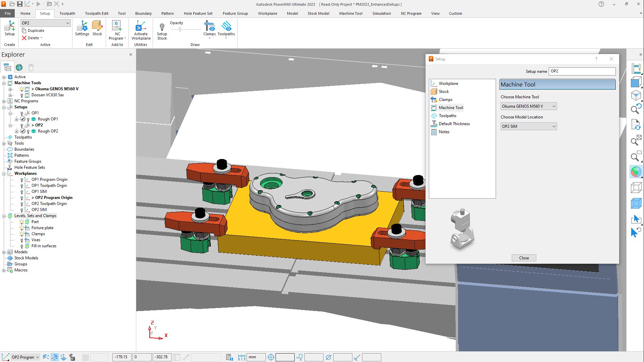Expand the Models node in Explorer
The height and width of the screenshot is (362, 644).
pyautogui.click(x=3, y=252)
